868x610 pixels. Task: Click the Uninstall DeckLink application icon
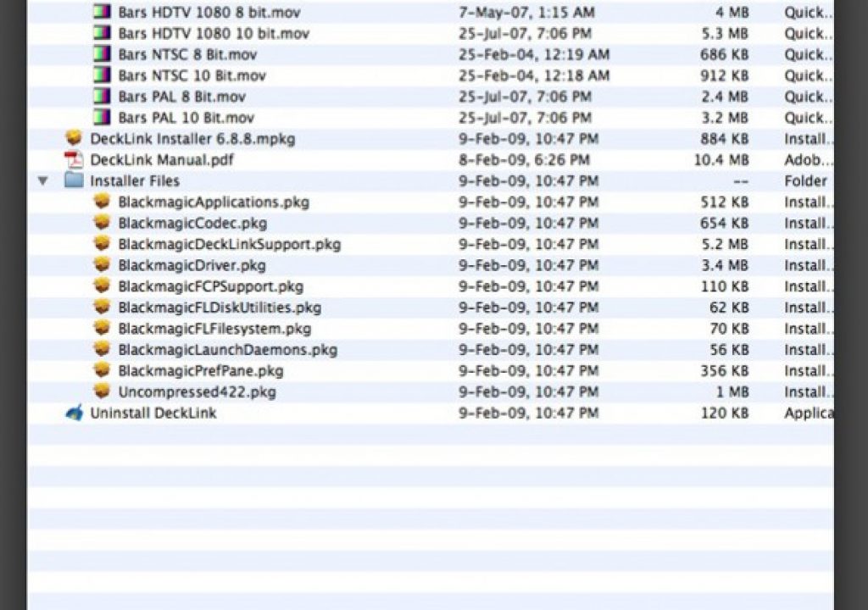pos(75,413)
